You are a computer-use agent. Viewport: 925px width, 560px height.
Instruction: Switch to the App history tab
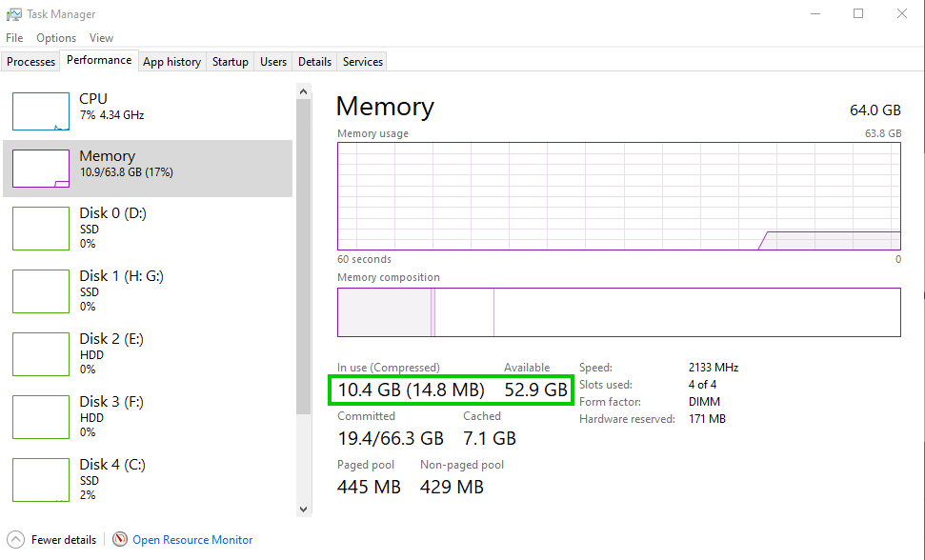171,60
